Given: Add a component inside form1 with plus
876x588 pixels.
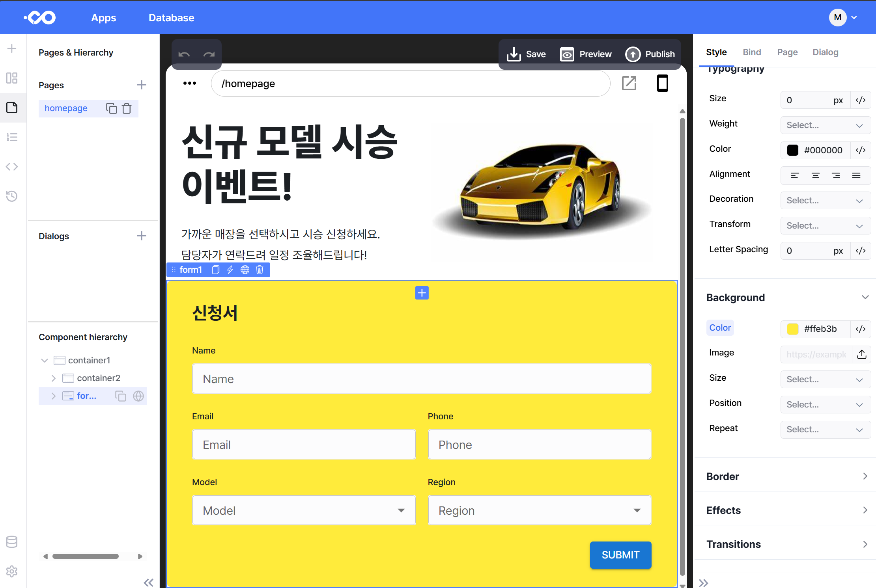Looking at the screenshot, I should click(422, 293).
